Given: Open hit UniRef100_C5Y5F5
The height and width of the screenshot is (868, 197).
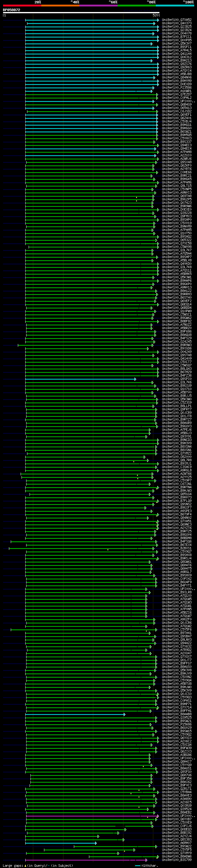Looking at the screenshot, I should point(177,850).
